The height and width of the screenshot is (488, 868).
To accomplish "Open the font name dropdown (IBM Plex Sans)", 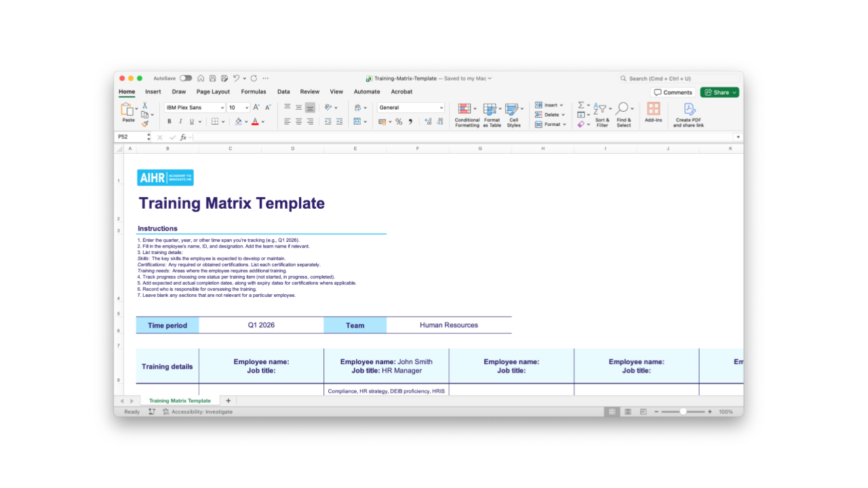I will [x=194, y=108].
